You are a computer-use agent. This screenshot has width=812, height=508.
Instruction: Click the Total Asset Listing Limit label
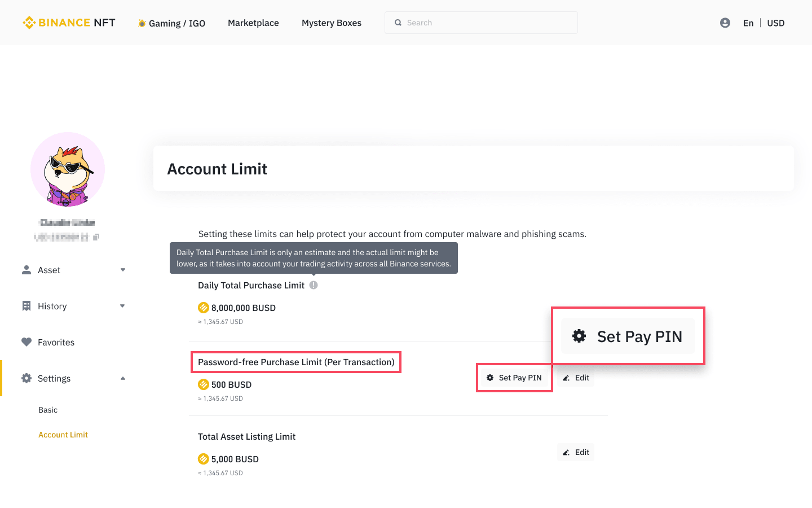246,436
